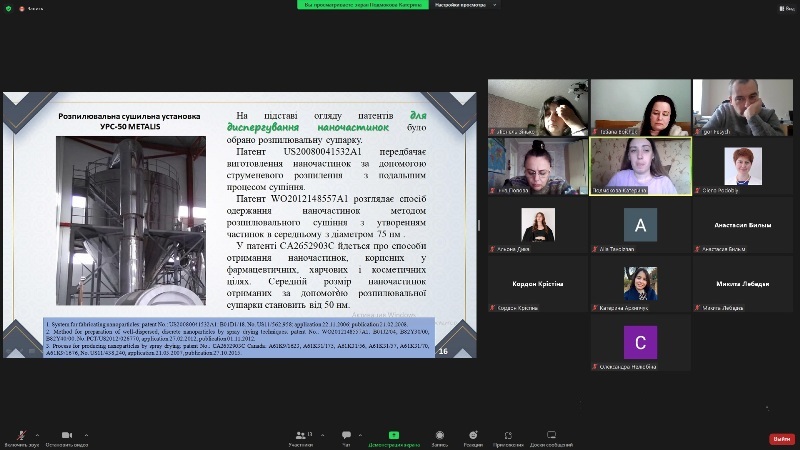Click the blue references box on the slide
Viewport: 800px width, 450px height.
click(239, 337)
